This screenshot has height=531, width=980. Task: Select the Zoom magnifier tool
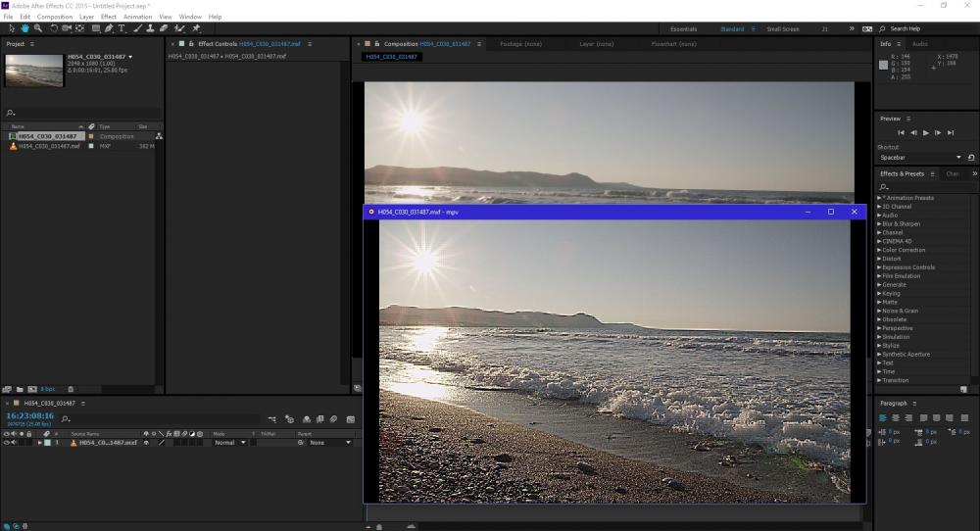37,28
